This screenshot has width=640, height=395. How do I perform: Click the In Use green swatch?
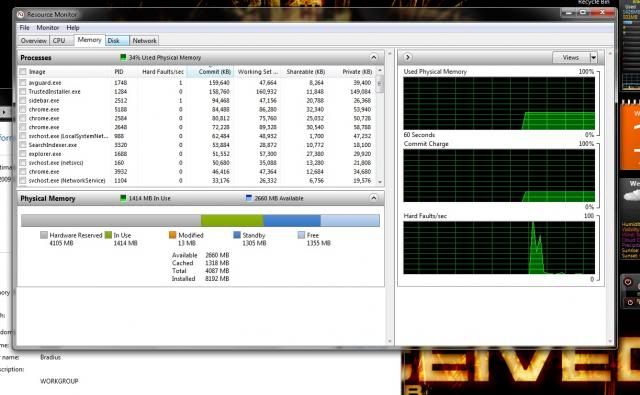click(x=108, y=235)
